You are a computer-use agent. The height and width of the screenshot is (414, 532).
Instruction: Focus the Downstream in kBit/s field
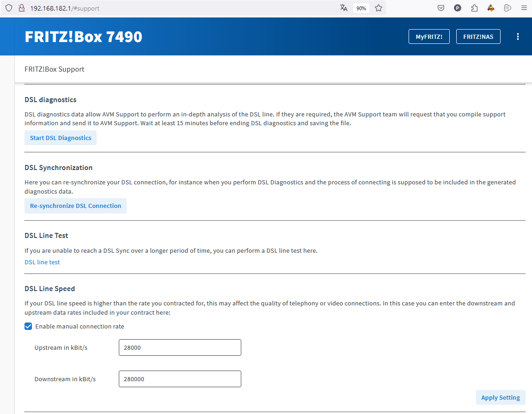(x=180, y=379)
